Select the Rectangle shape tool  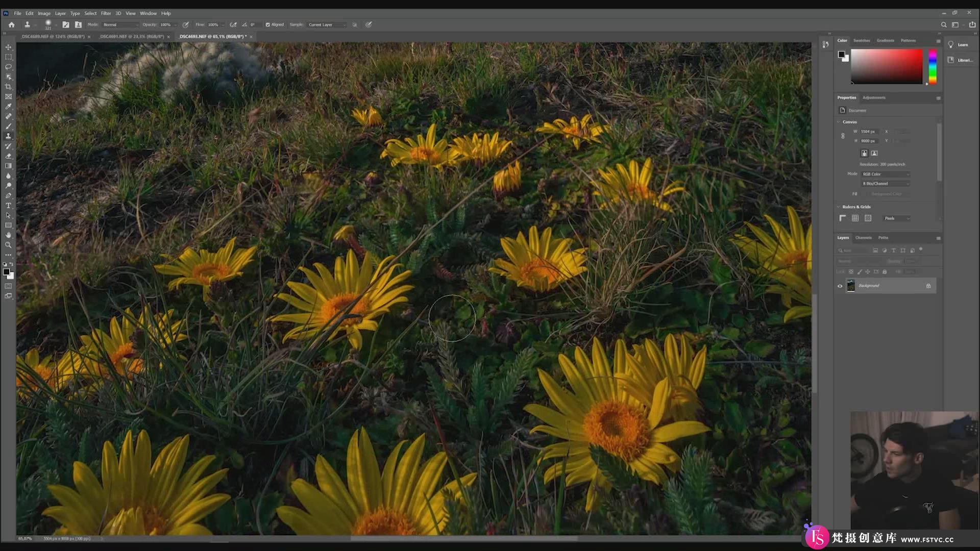[8, 226]
